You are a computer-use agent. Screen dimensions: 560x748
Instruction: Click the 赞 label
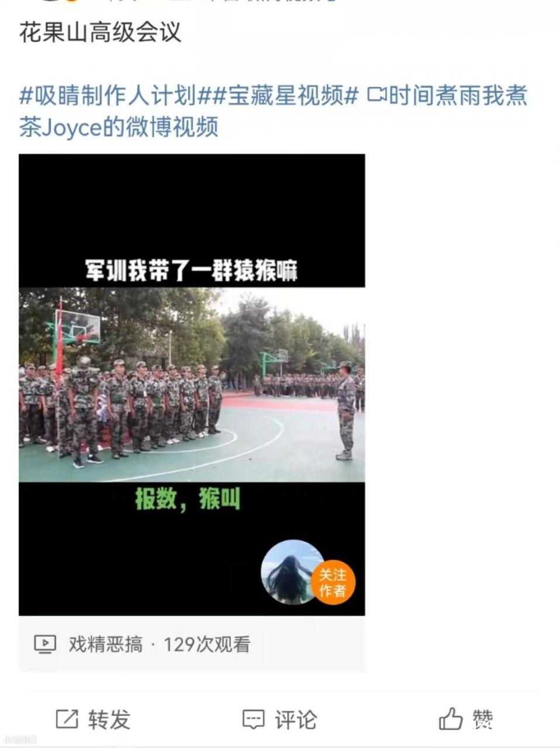point(483,719)
